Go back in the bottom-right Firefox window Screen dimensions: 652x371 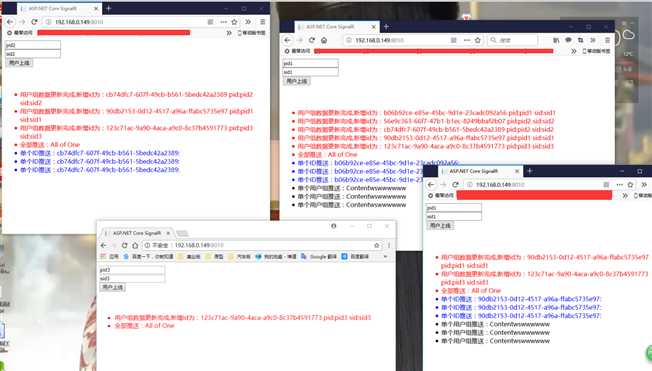tap(431, 184)
